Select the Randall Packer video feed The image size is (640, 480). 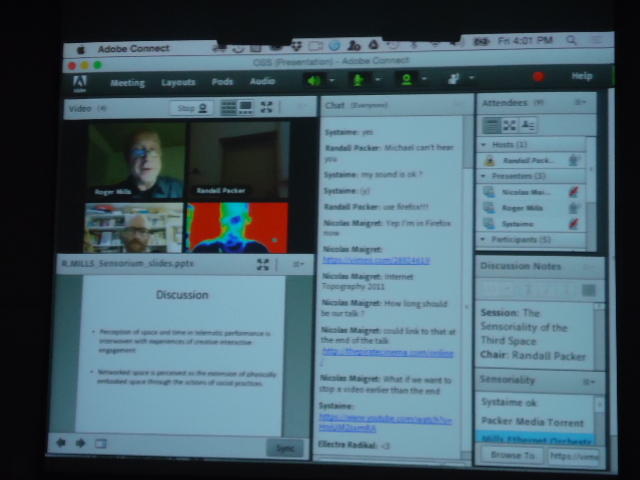pos(239,160)
